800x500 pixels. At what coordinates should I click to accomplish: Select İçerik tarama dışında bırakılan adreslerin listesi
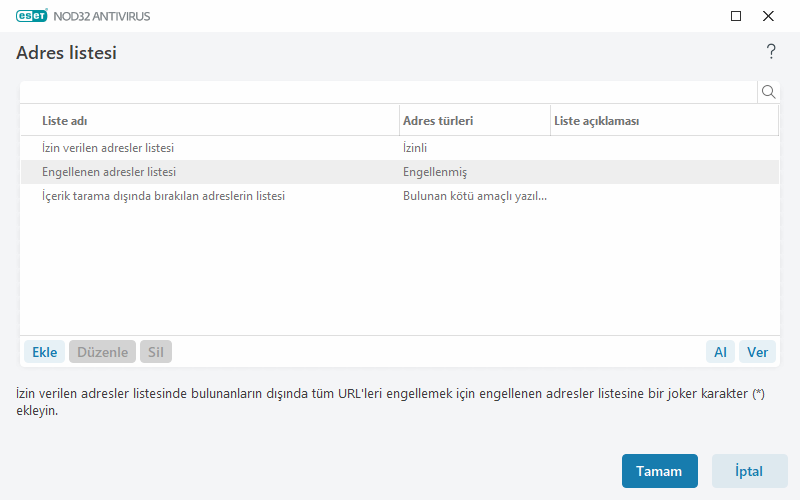click(x=163, y=196)
